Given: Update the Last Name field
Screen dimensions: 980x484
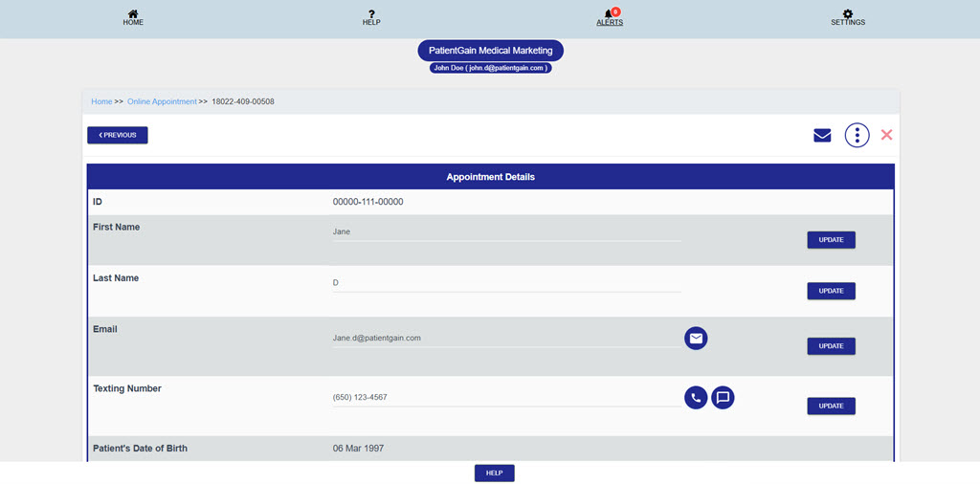Looking at the screenshot, I should [x=831, y=291].
